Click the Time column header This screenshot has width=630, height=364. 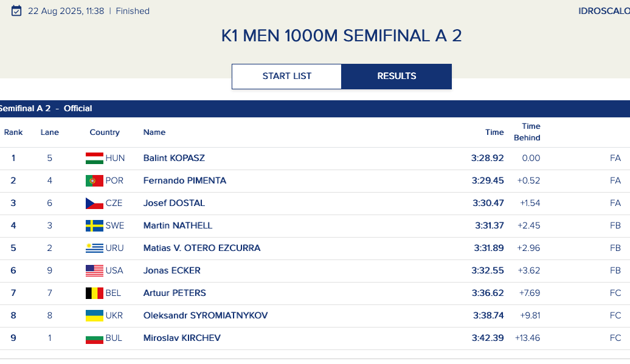[x=494, y=132]
